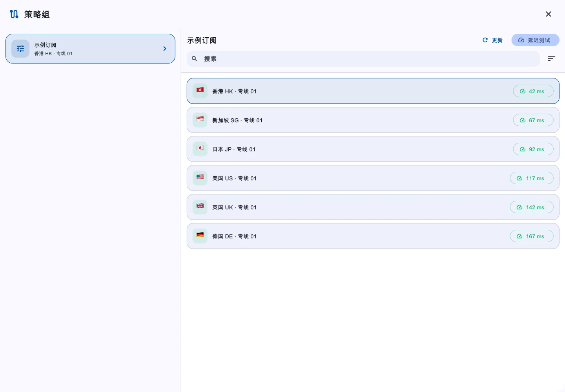The width and height of the screenshot is (565, 392).
Task: Click the Japan flag icon
Action: point(200,149)
